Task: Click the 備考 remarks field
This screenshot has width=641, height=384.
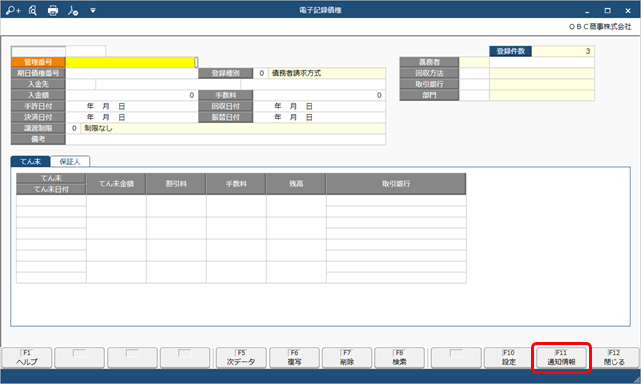Action: click(225, 139)
